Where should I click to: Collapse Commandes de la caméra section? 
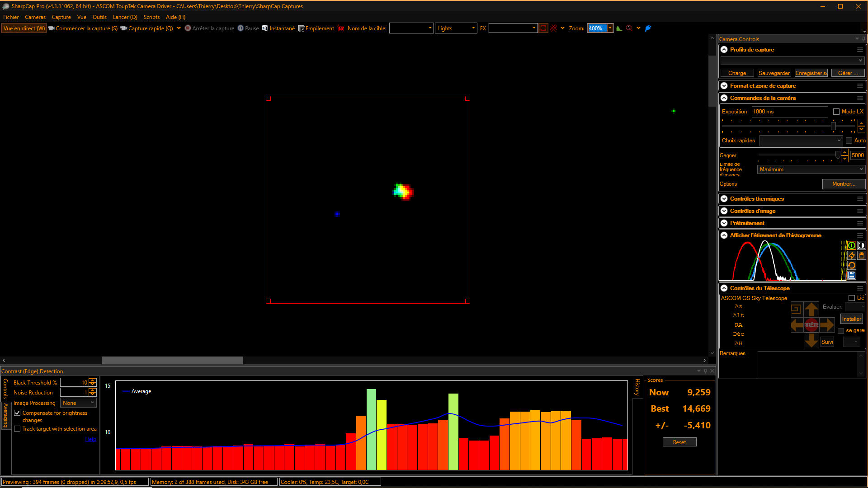(x=724, y=98)
